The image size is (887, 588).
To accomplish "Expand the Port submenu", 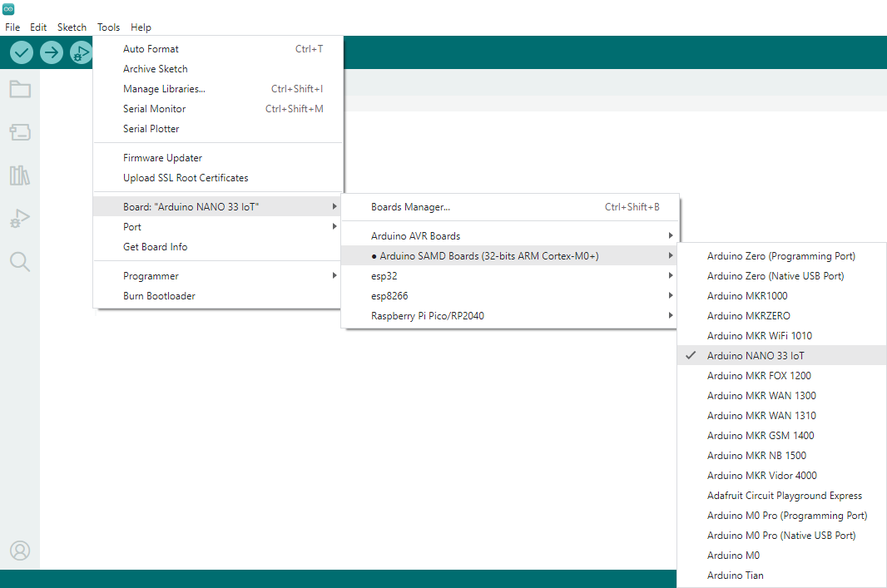I will [217, 227].
